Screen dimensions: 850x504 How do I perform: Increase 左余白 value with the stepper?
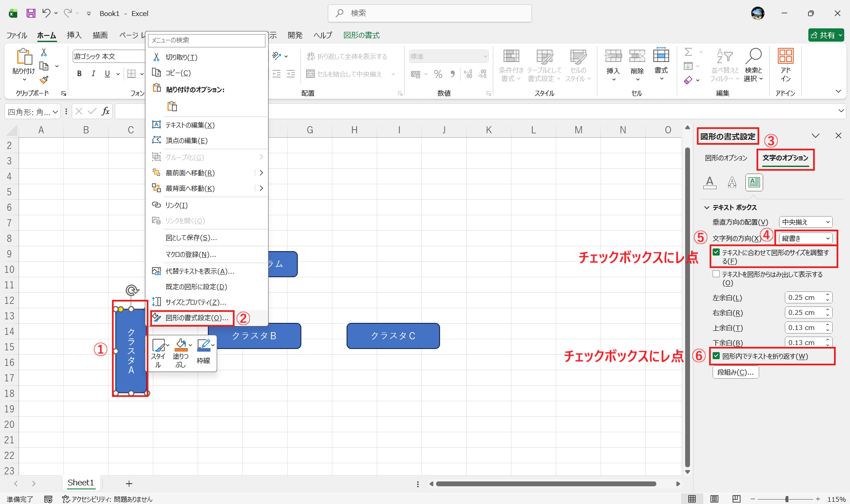point(827,295)
